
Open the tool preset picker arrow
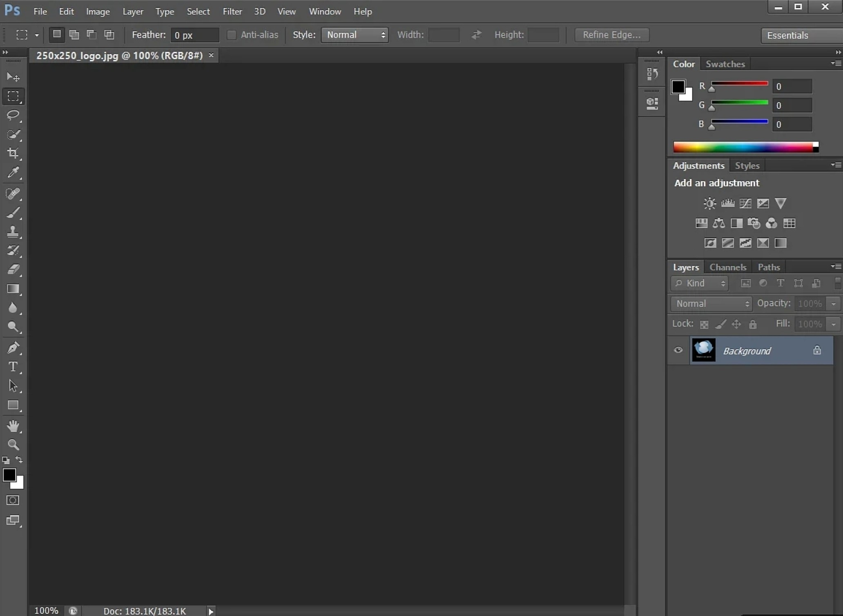point(37,36)
